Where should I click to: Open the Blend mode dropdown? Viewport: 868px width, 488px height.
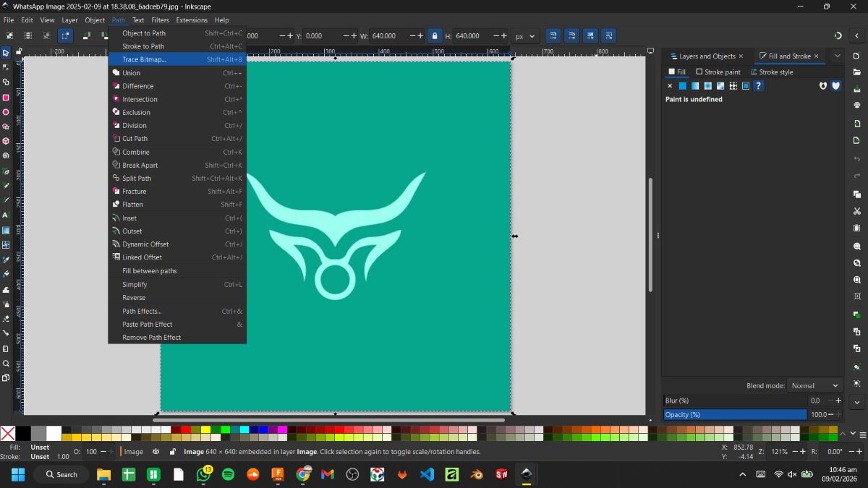point(815,385)
